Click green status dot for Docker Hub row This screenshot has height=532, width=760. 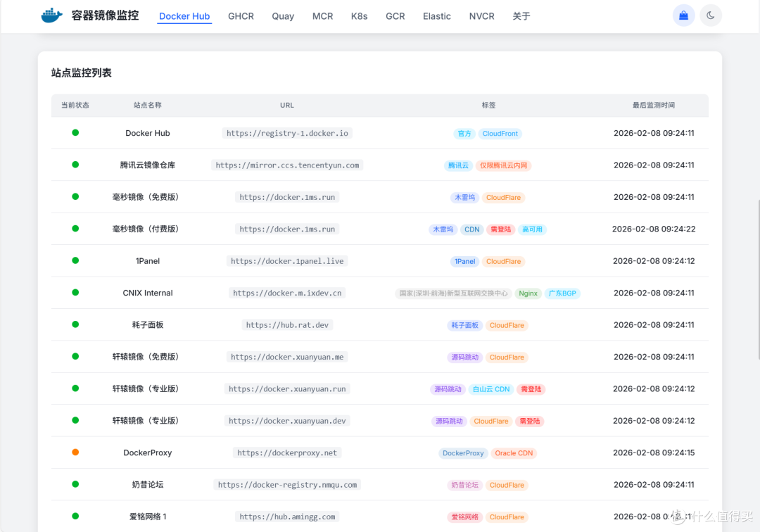point(75,133)
